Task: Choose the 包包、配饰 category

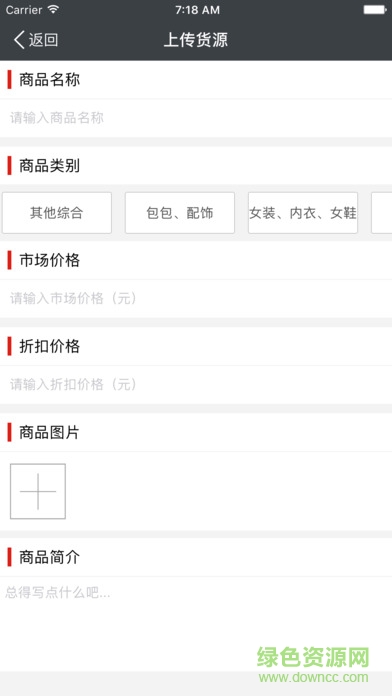Action: pyautogui.click(x=180, y=213)
